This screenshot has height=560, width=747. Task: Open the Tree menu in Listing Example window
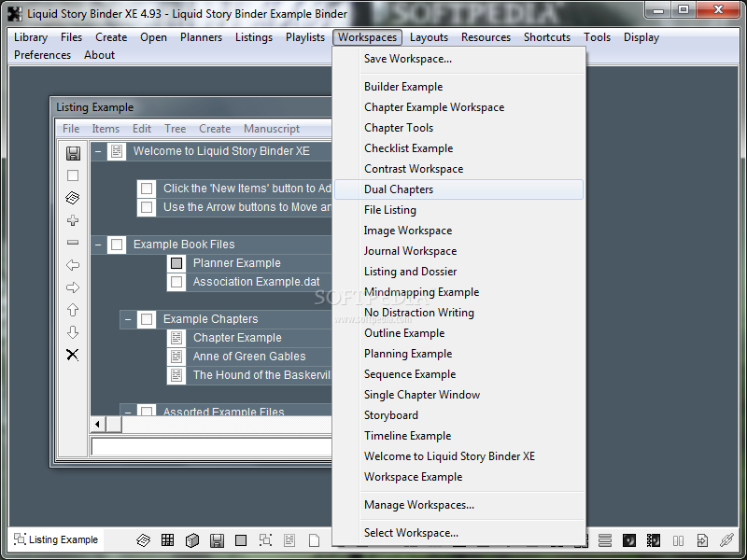(175, 129)
